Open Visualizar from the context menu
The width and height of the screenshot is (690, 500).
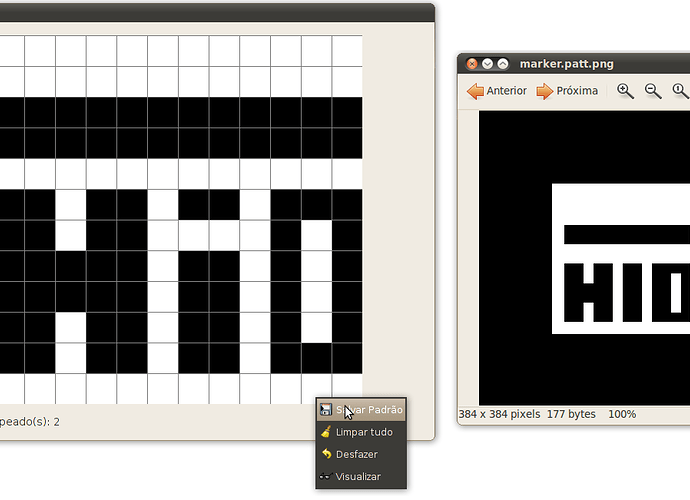point(361,476)
